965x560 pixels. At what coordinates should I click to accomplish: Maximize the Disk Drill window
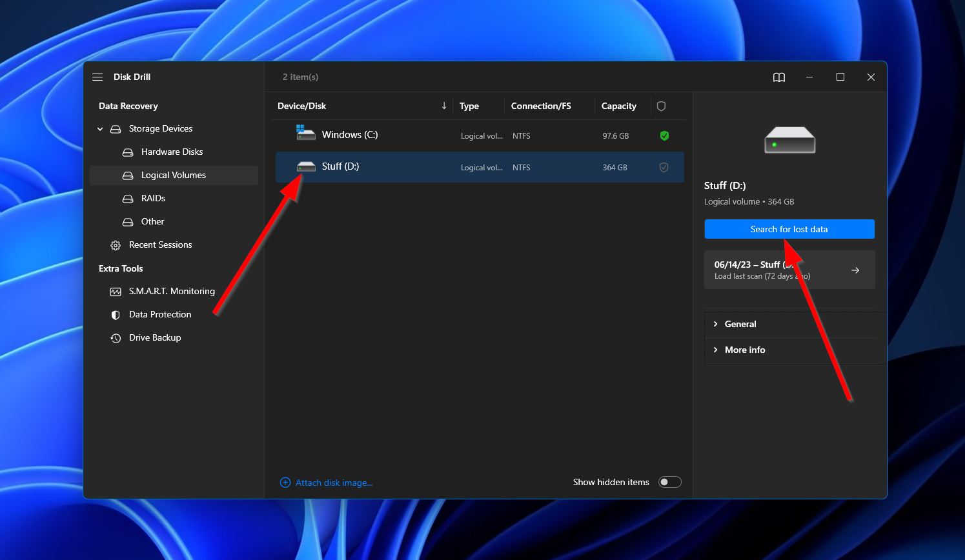point(840,77)
